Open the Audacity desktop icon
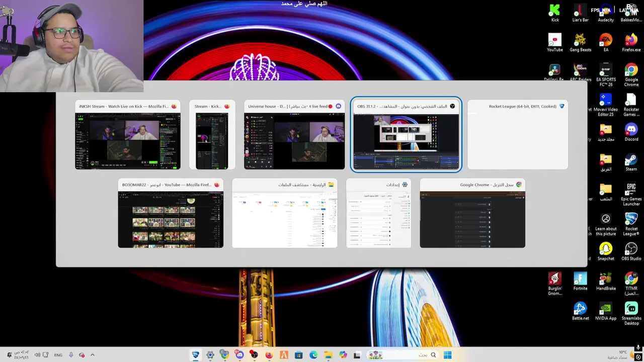 tap(606, 13)
